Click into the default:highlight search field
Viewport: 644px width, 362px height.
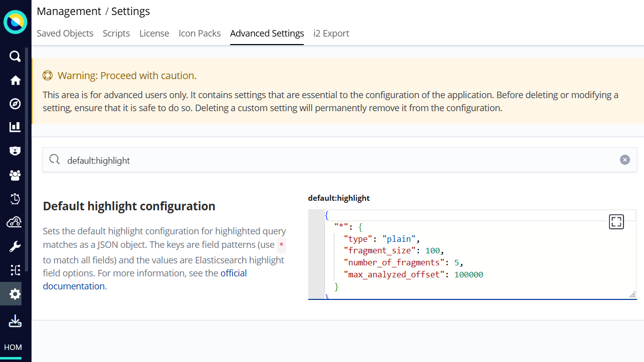[339, 160]
